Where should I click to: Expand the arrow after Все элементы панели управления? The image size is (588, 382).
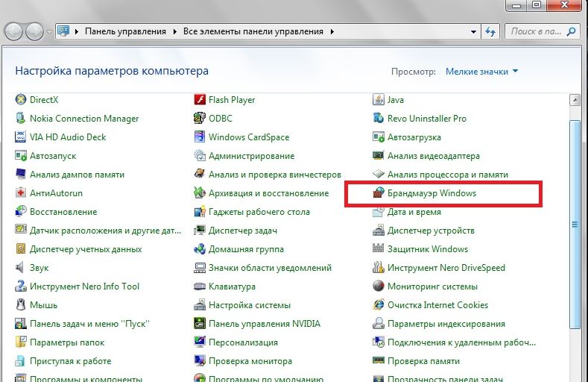(332, 32)
